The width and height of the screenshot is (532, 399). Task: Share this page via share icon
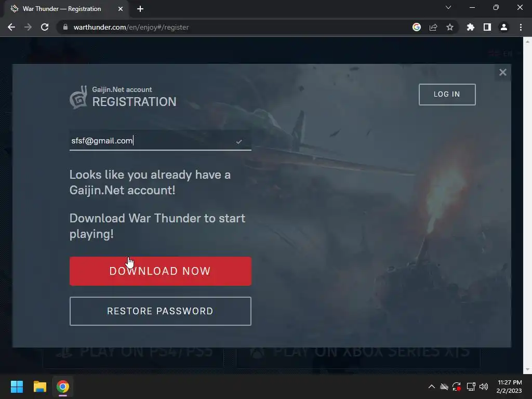(x=433, y=27)
